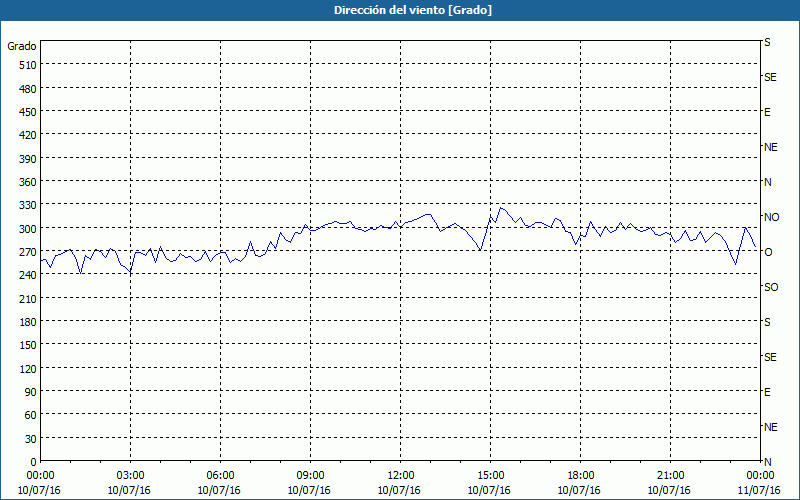
Task: Click the y-axis value '270'
Action: point(28,252)
